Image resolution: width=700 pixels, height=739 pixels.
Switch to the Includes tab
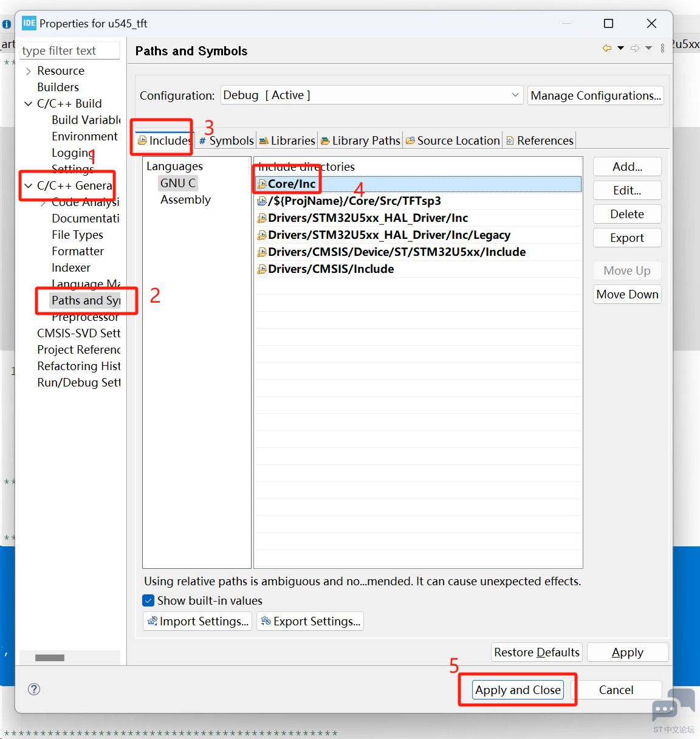(x=165, y=140)
